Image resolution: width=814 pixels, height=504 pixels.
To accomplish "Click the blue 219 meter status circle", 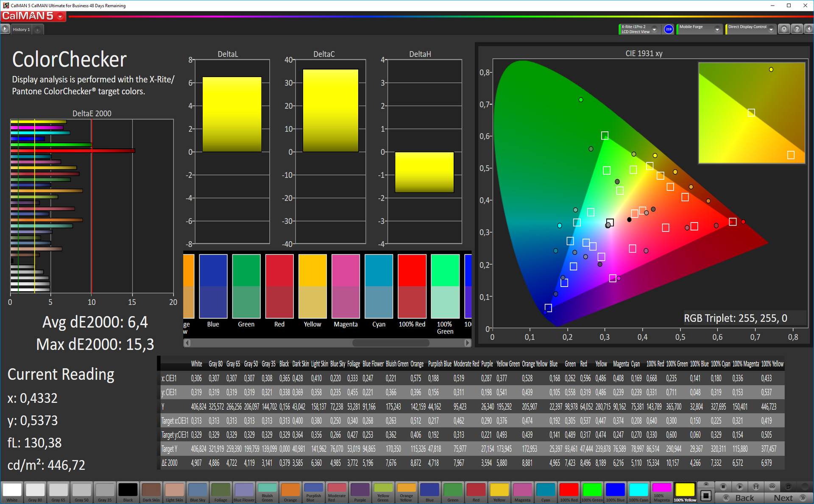I will pyautogui.click(x=669, y=29).
